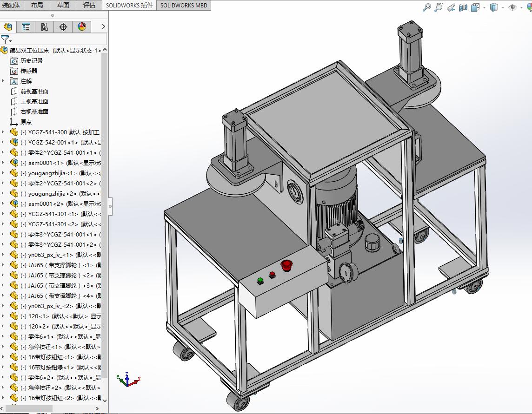
Task: Activate the Zoom to Area tool
Action: coord(439,7)
